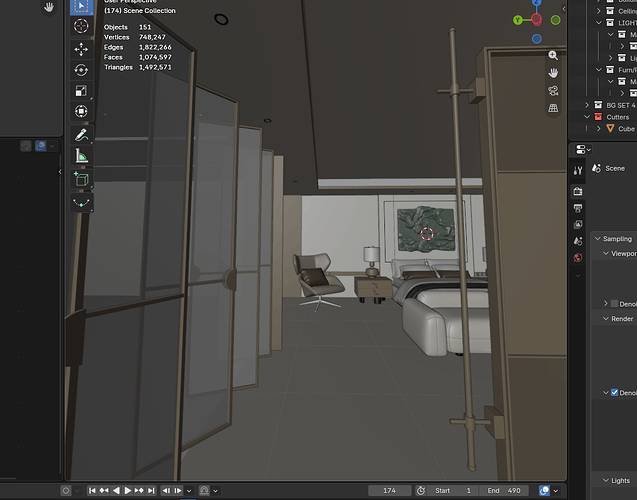Activate the Move tool
The image size is (637, 500).
[x=81, y=50]
